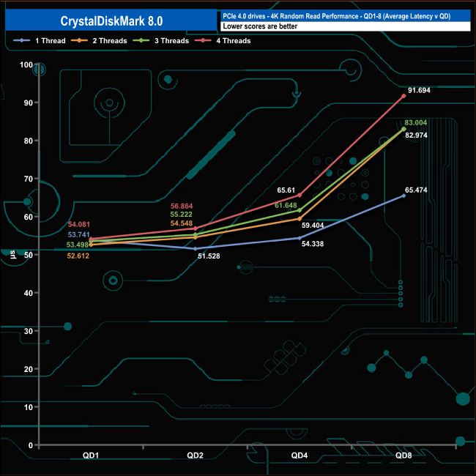Click the 53.741 data label
This screenshot has width=476, height=476.
click(78, 234)
